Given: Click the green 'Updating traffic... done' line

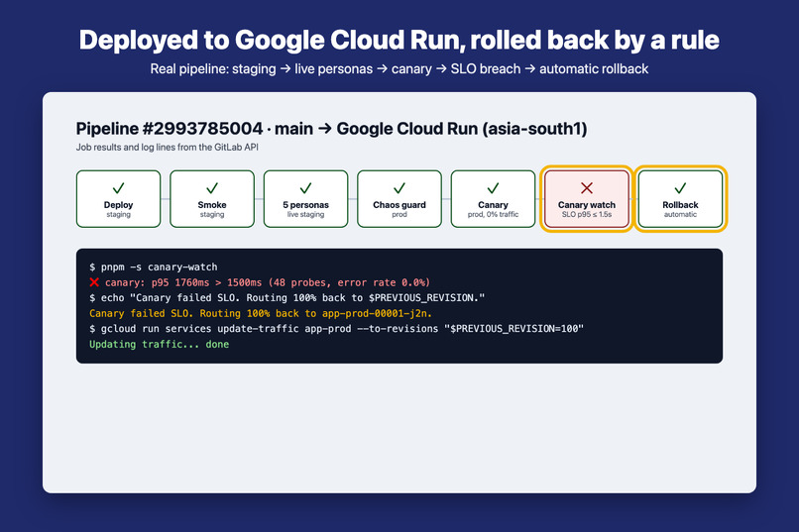Looking at the screenshot, I should click(159, 344).
